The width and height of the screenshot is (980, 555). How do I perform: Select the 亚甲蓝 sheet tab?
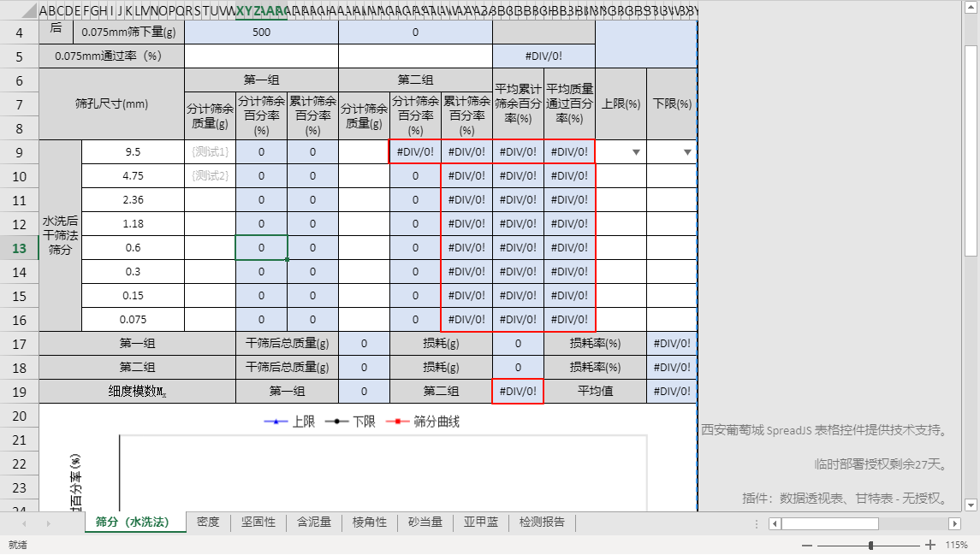pyautogui.click(x=481, y=522)
